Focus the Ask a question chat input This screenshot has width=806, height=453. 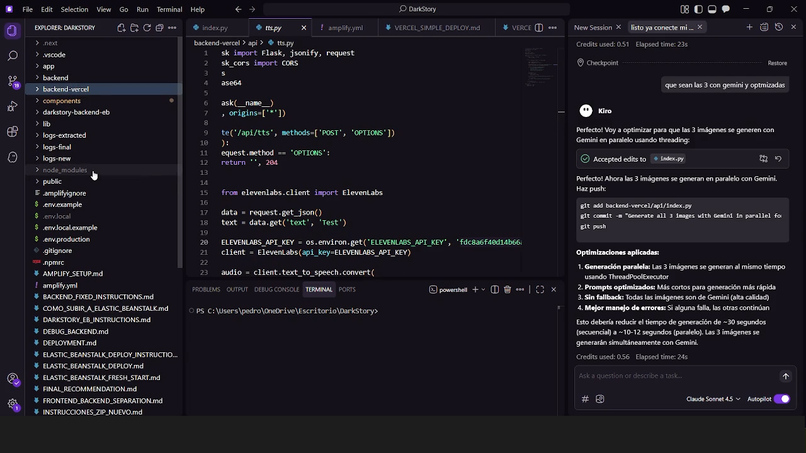[x=676, y=376]
